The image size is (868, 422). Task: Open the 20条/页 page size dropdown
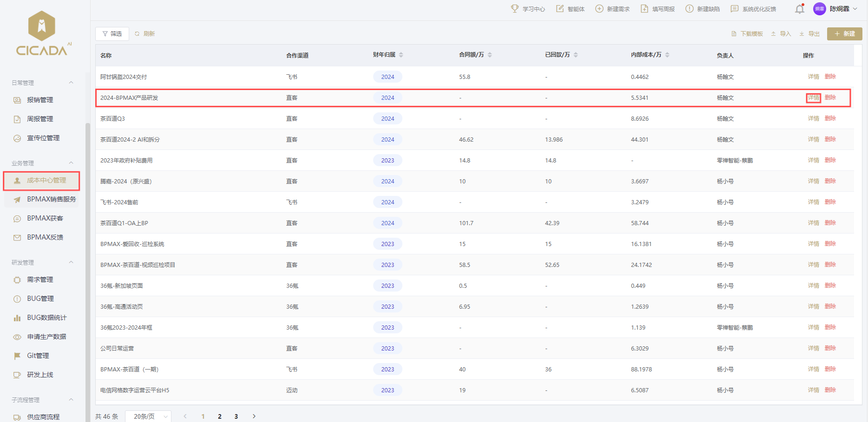[x=148, y=416]
